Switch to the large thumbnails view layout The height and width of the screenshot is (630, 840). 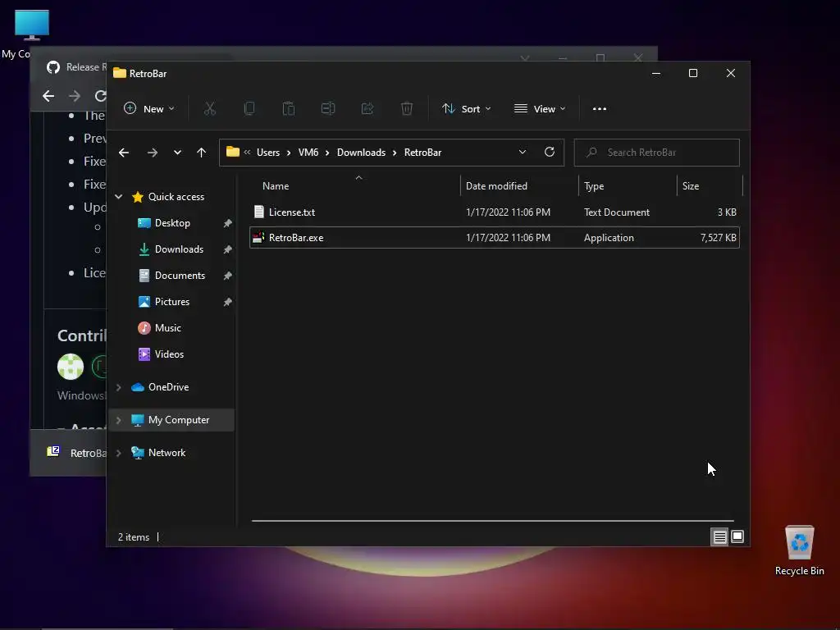[737, 536]
